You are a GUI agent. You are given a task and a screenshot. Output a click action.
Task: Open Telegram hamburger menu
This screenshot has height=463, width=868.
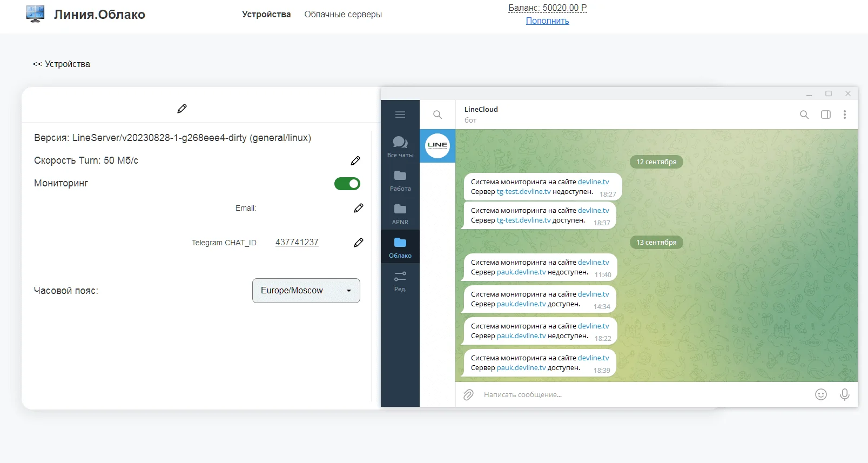click(x=400, y=115)
